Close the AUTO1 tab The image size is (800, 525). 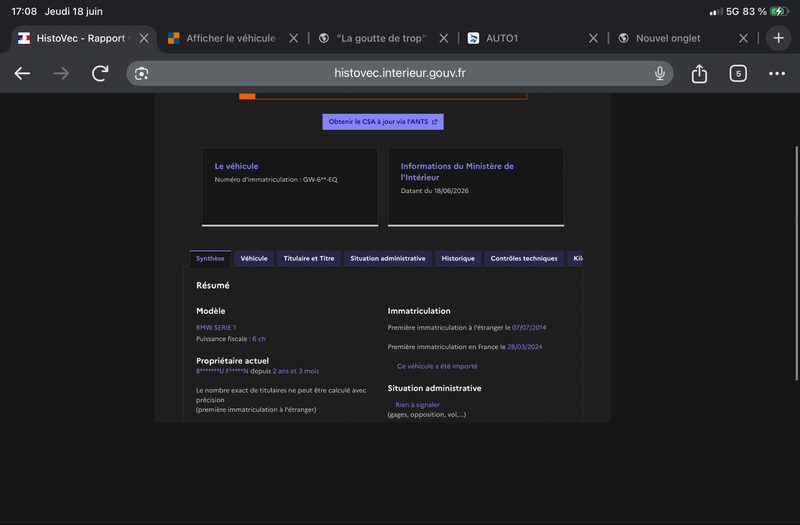(x=593, y=38)
